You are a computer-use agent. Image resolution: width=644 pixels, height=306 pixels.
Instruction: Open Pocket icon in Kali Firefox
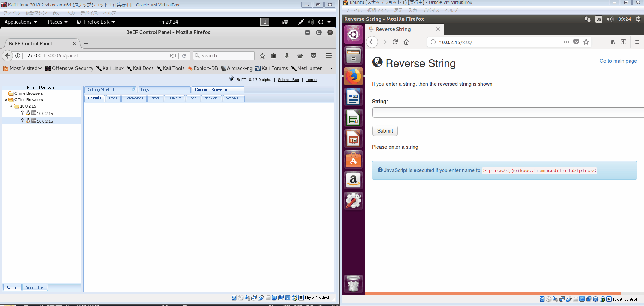point(314,56)
